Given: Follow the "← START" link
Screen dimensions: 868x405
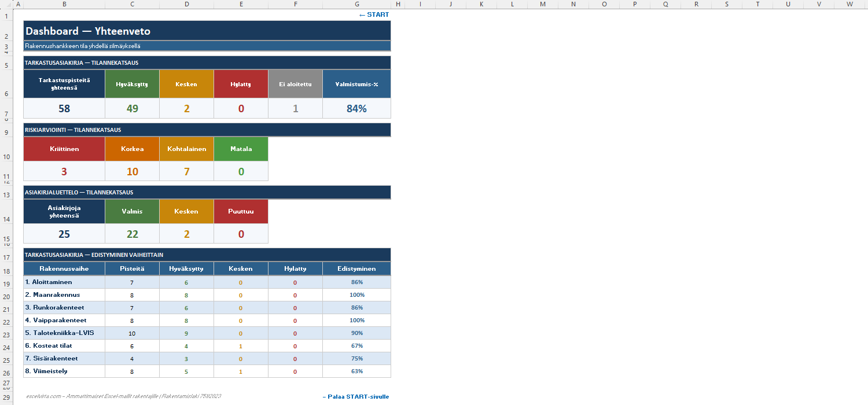Looking at the screenshot, I should click(x=374, y=14).
